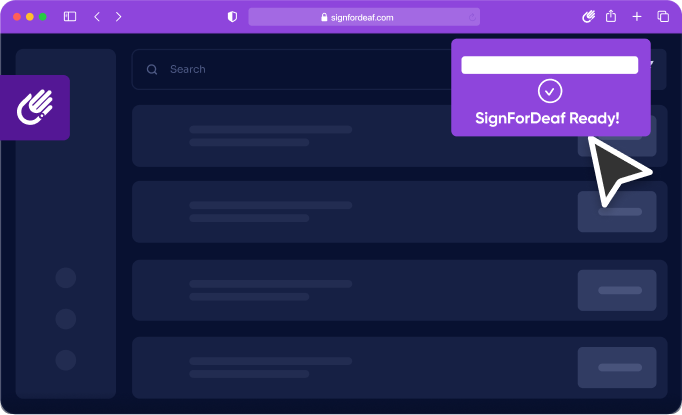
Task: Reload the page using refresh icon
Action: (472, 17)
